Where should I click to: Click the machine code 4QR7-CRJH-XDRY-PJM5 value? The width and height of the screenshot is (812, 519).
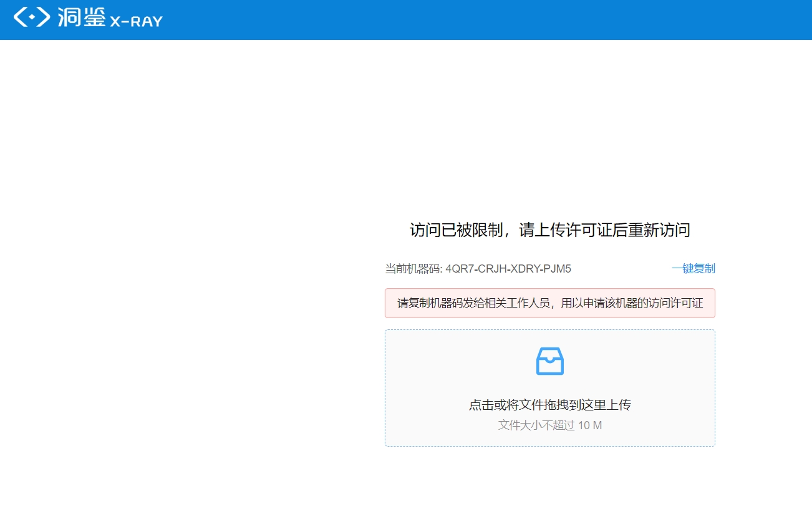click(x=508, y=269)
